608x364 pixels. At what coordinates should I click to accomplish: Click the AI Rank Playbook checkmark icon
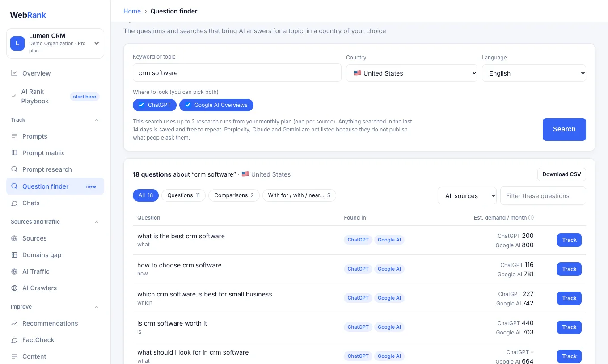[x=14, y=96]
